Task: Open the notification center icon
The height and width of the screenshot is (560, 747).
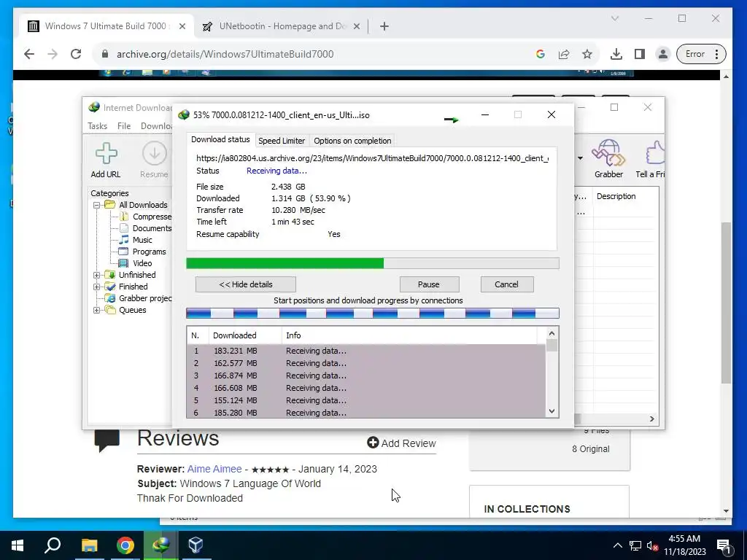Action: pyautogui.click(x=724, y=545)
